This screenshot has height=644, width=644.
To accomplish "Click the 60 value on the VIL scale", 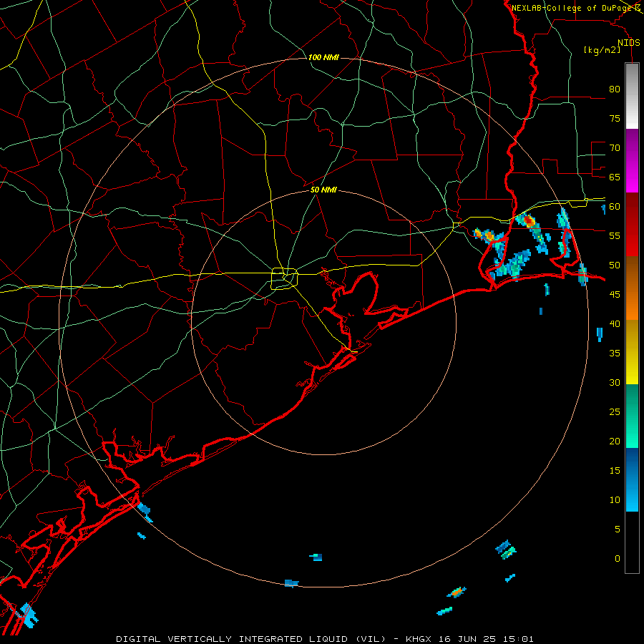I will 615,207.
